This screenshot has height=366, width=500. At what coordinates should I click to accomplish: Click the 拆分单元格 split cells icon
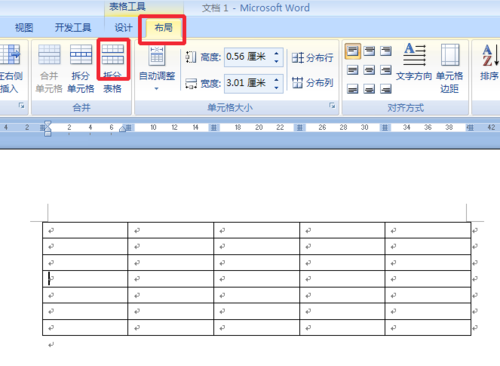click(x=81, y=54)
